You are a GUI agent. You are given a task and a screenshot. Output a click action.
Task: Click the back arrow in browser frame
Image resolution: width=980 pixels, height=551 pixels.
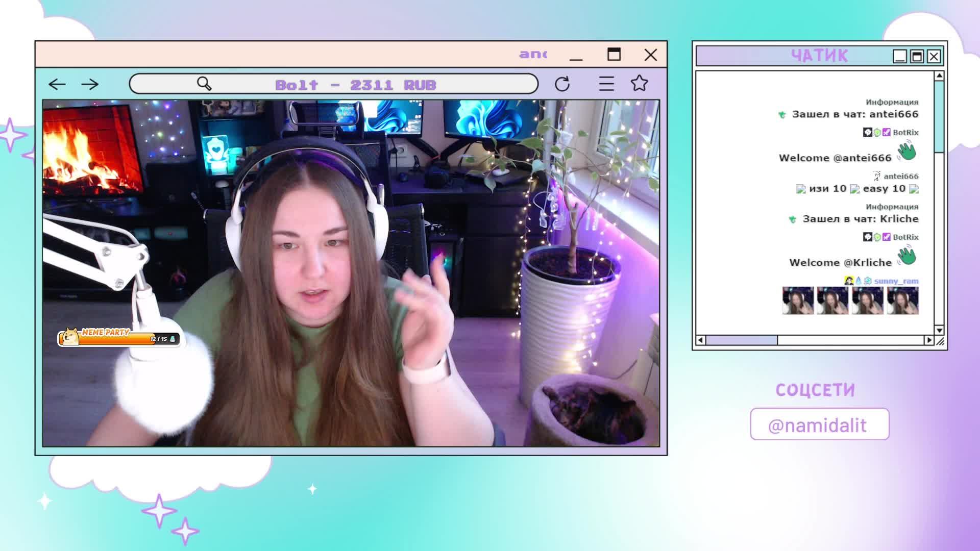(57, 84)
